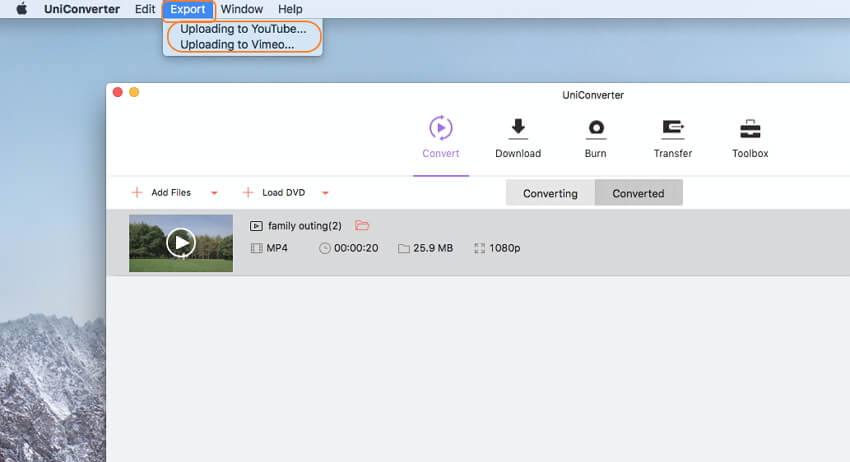The width and height of the screenshot is (850, 462).
Task: Choose Uploading to YouTube from Export menu
Action: [x=243, y=29]
